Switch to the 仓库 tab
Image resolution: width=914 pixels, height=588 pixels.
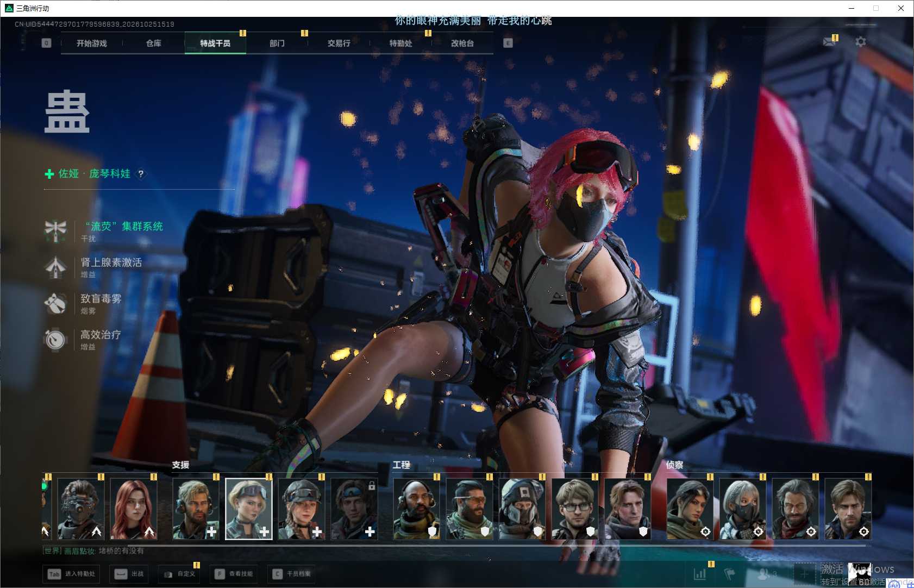154,43
